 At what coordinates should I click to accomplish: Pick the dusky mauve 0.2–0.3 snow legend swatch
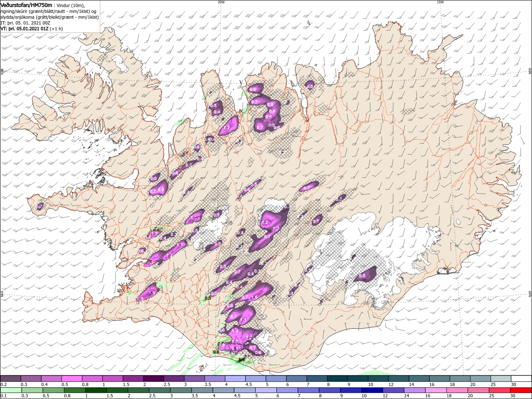coord(10,378)
